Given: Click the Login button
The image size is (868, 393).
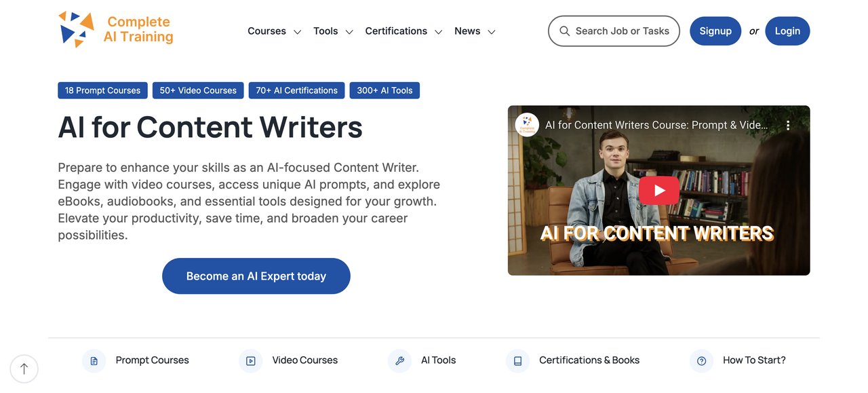Looking at the screenshot, I should 787,31.
